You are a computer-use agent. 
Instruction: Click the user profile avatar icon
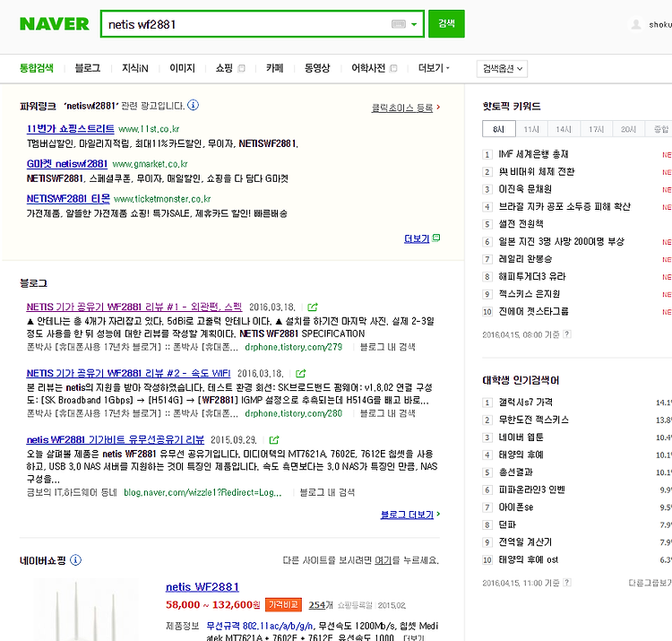[636, 24]
